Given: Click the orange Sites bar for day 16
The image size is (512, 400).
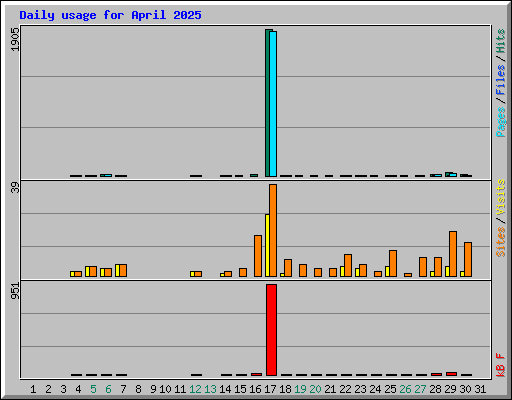Looking at the screenshot, I should pos(258,256).
